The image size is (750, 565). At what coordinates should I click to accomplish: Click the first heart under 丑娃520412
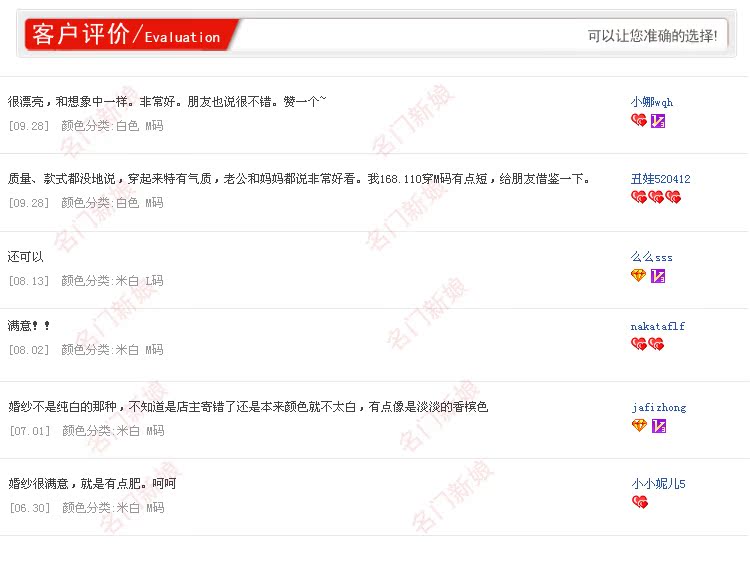639,197
